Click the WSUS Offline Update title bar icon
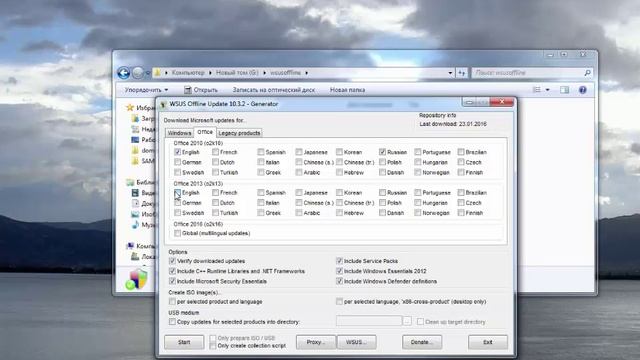This screenshot has height=360, width=640. pos(163,104)
